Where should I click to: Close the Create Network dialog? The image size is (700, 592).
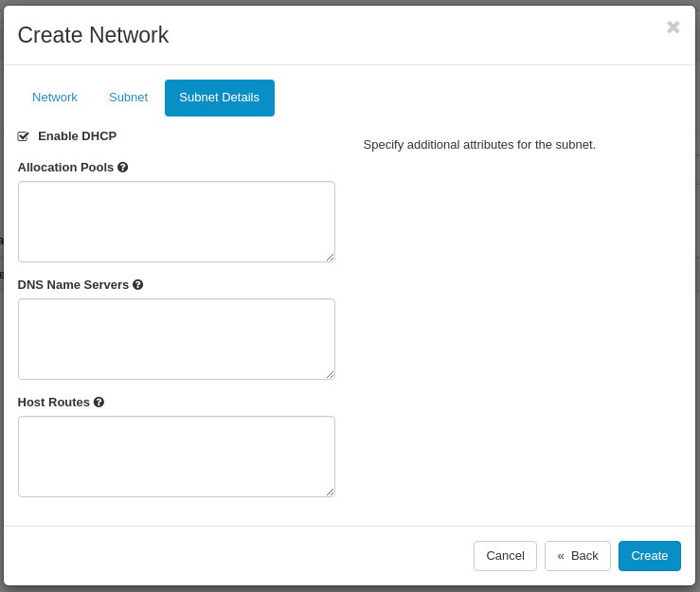(x=673, y=27)
